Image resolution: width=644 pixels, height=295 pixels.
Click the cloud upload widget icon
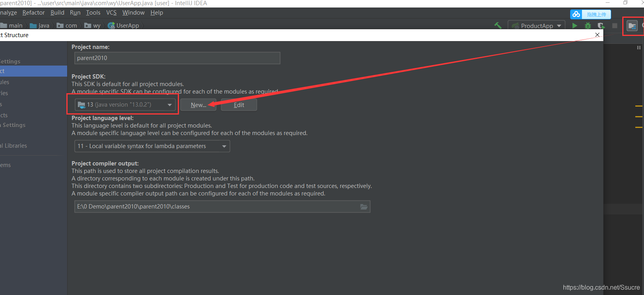click(x=576, y=14)
